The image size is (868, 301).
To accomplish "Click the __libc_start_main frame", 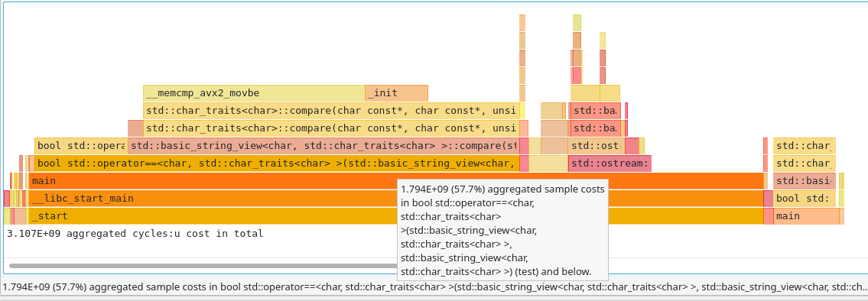I will tap(396, 199).
